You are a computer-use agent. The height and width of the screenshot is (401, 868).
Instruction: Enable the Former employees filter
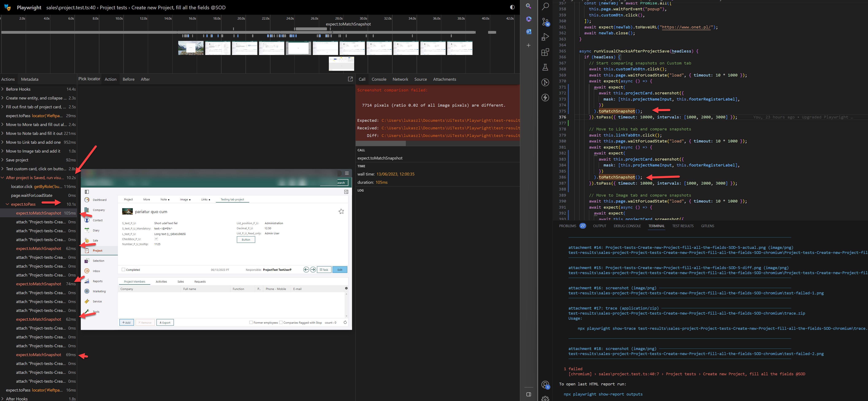click(x=251, y=322)
